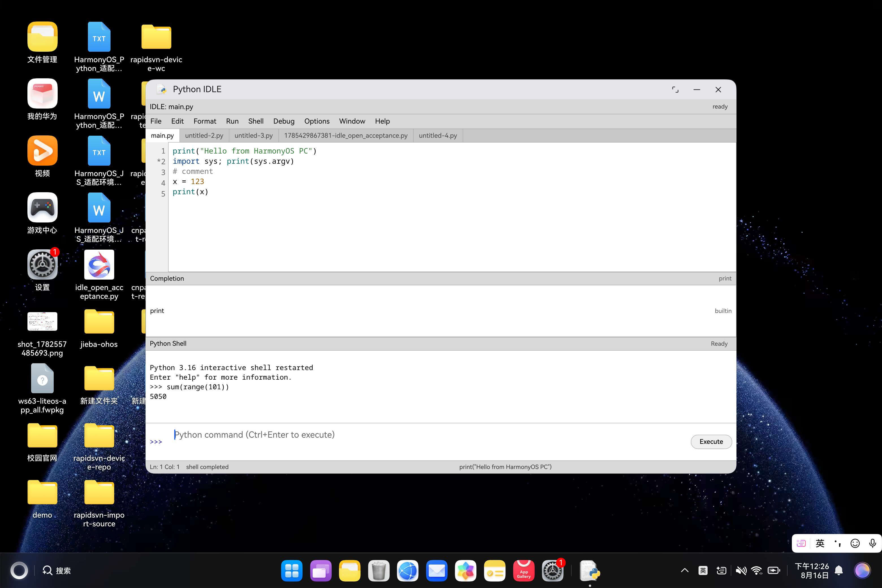882x588 pixels.
Task: Launch the browser from the dock
Action: [x=408, y=571]
